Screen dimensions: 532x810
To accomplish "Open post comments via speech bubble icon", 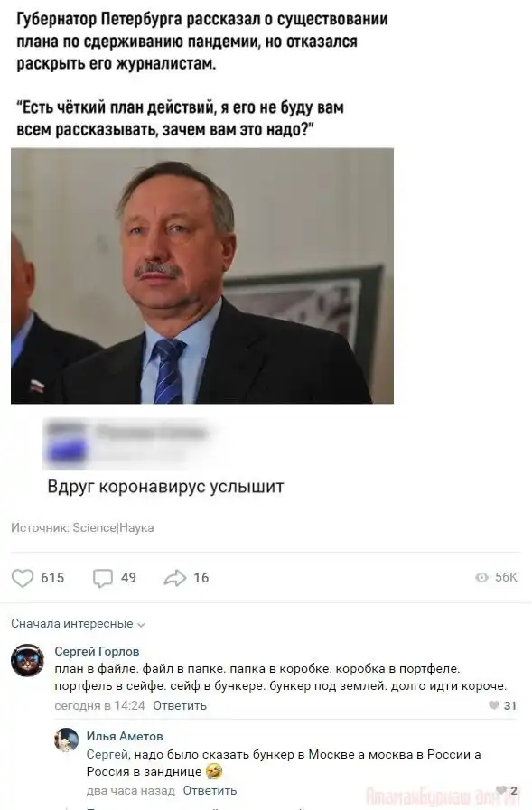I will pyautogui.click(x=103, y=578).
